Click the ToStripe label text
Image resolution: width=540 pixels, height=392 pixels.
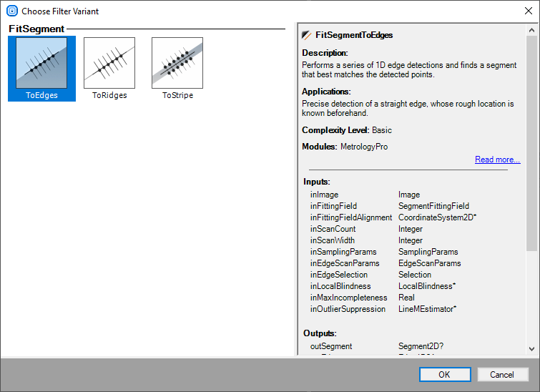click(177, 95)
